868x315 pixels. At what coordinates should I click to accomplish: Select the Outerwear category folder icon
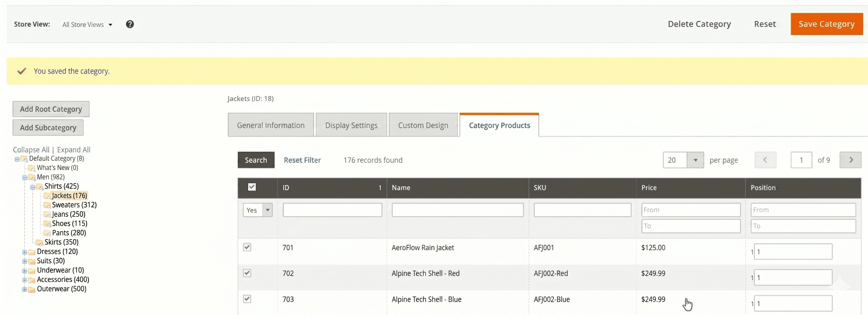coord(31,289)
